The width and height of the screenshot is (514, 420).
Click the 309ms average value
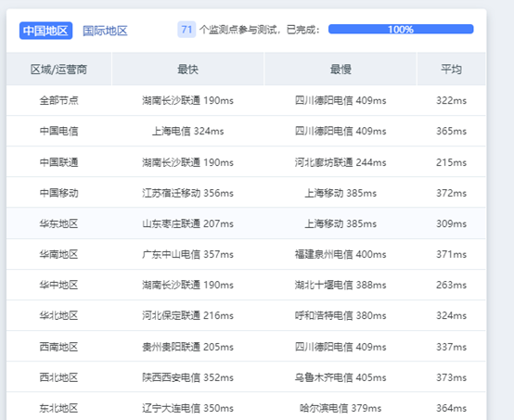click(x=452, y=223)
